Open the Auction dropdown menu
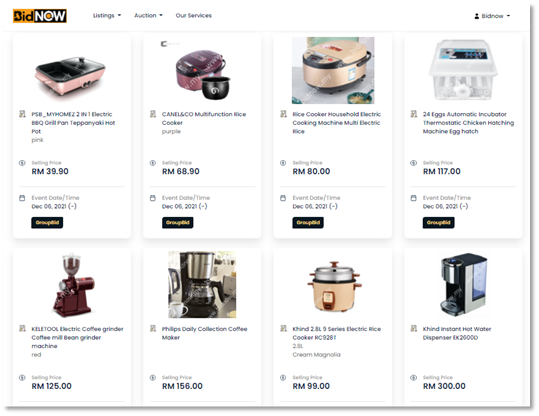The image size is (539, 416). (148, 15)
